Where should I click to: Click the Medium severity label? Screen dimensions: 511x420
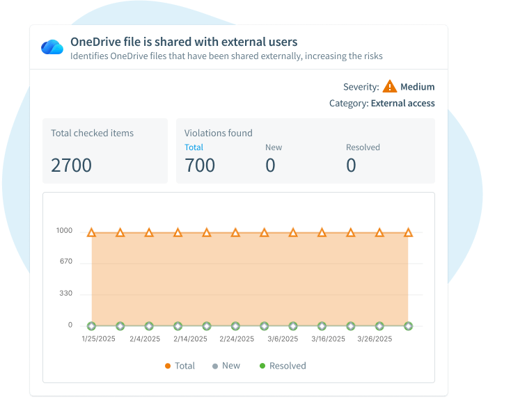(x=418, y=87)
